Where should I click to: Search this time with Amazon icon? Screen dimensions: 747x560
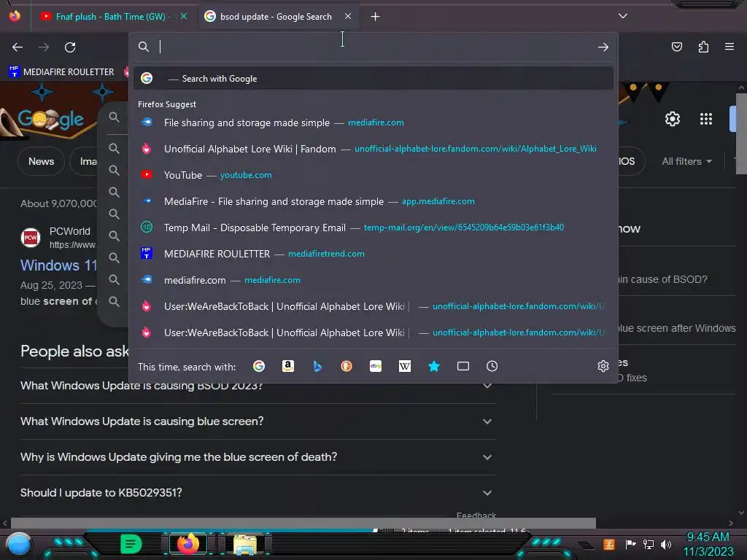(287, 366)
